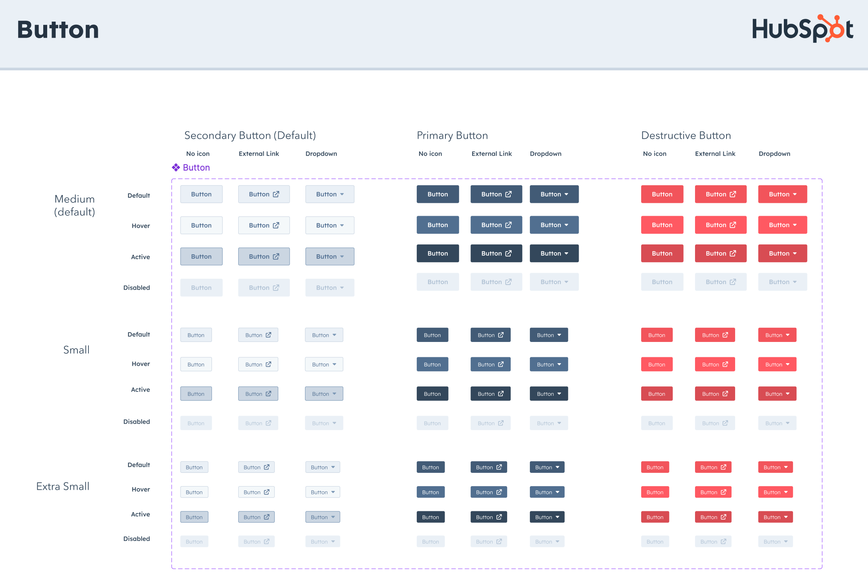Open extra-small active secondary dropdown button
The image size is (868, 588).
pos(323,517)
